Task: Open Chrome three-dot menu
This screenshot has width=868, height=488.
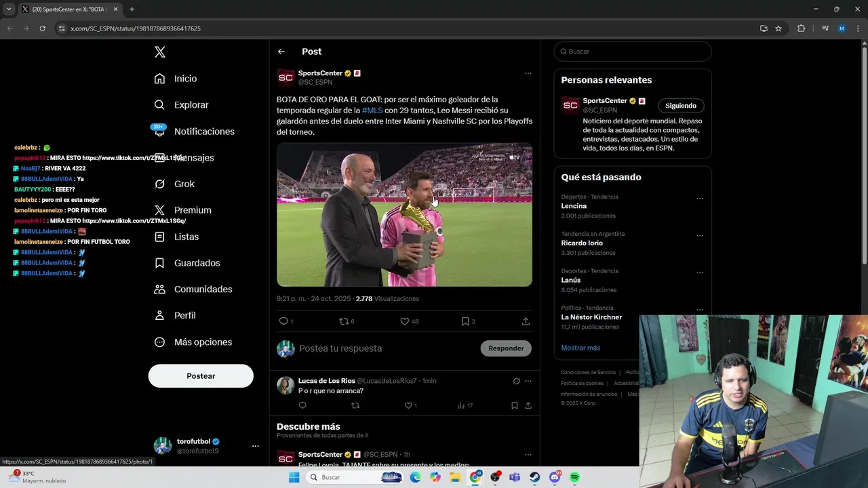Action: (857, 28)
